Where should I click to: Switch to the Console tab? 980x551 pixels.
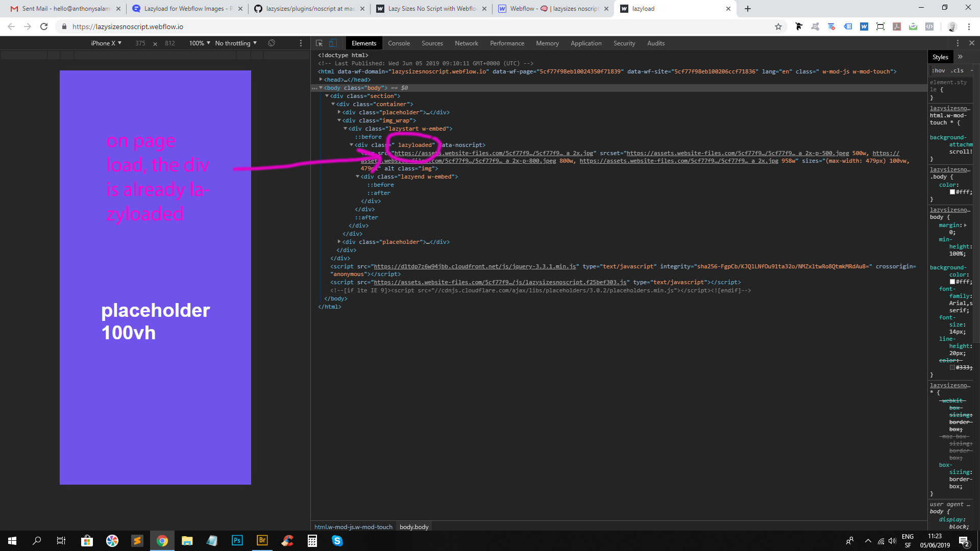tap(399, 43)
